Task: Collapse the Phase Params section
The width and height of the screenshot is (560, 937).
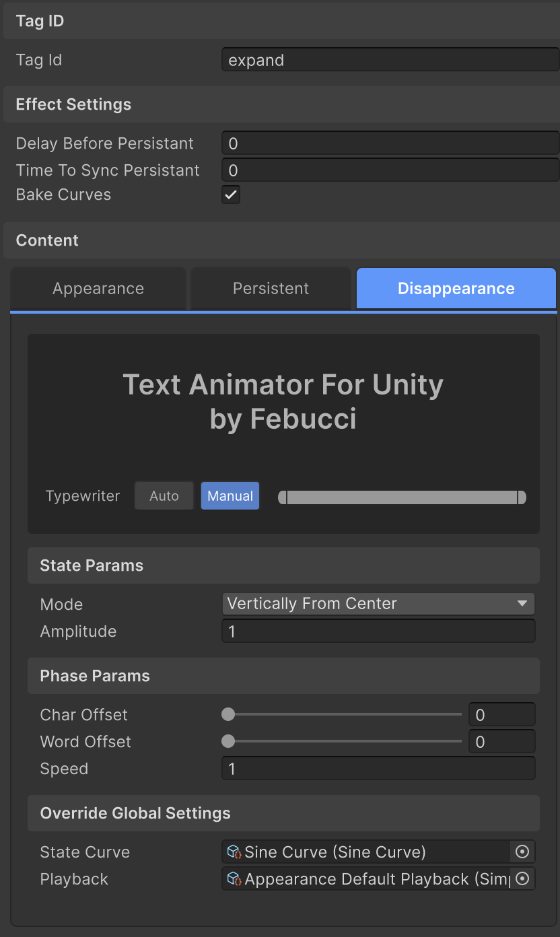Action: coord(95,676)
